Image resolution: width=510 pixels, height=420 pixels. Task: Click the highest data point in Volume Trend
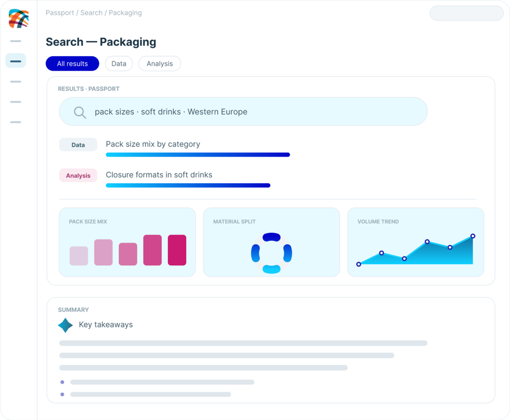click(473, 236)
